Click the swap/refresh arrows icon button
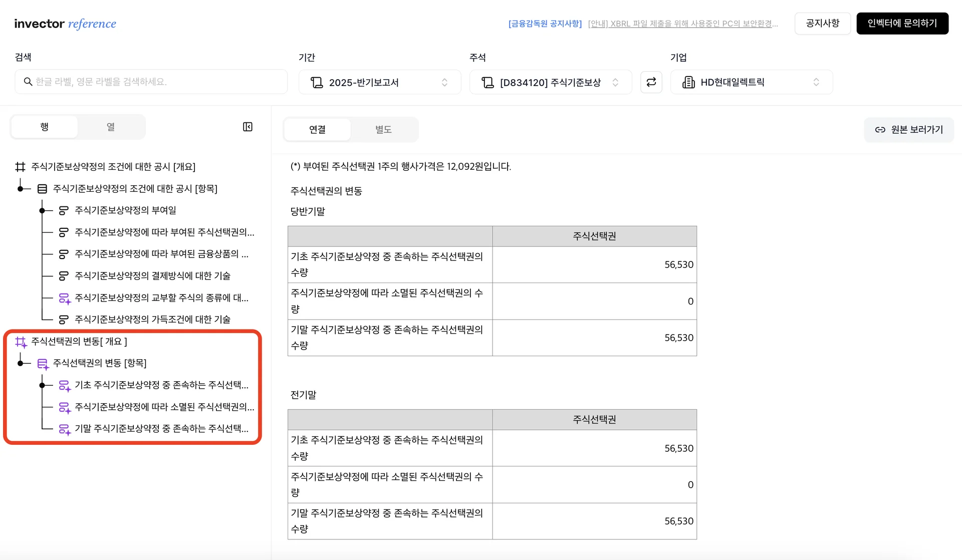Image resolution: width=962 pixels, height=560 pixels. coord(651,82)
